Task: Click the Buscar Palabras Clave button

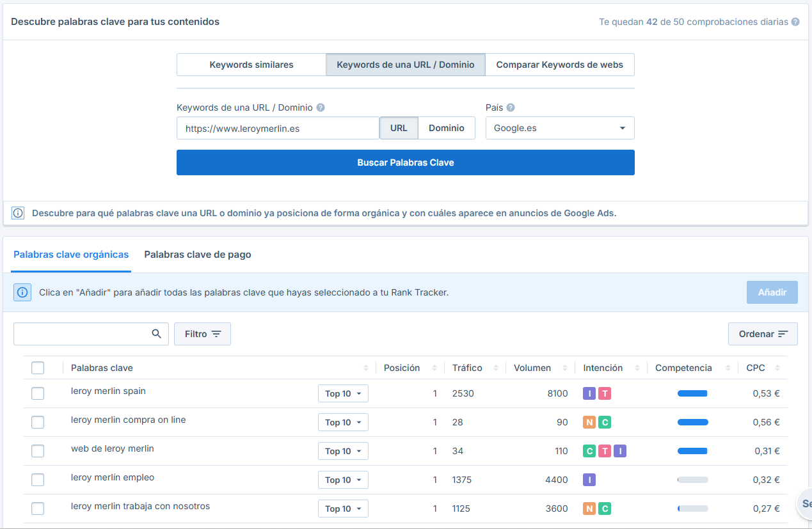Action: point(405,162)
